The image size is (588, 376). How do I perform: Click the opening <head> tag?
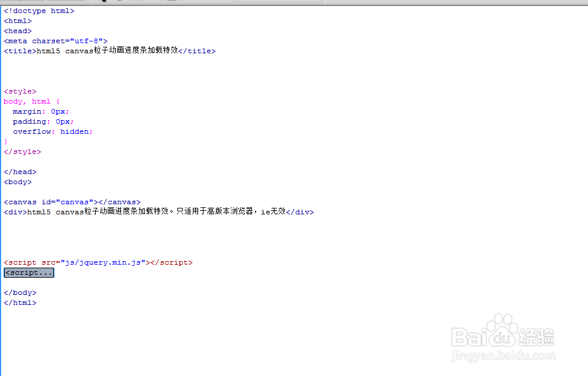click(18, 31)
